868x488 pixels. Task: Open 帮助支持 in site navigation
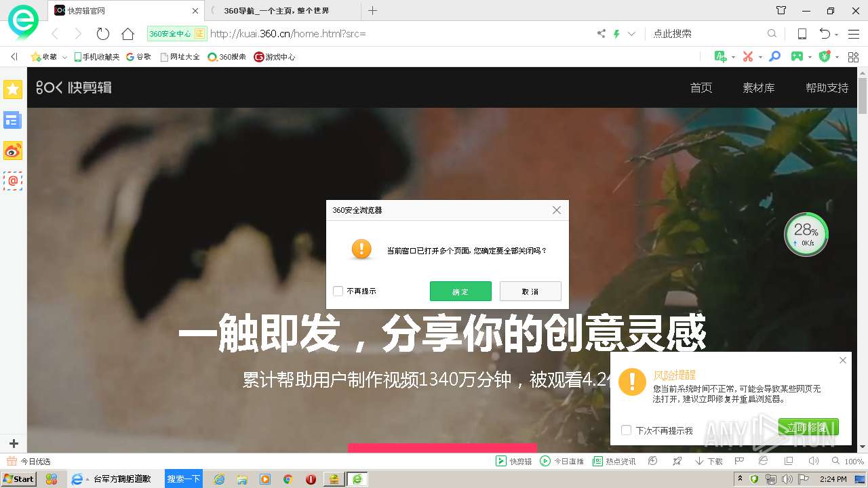(827, 87)
